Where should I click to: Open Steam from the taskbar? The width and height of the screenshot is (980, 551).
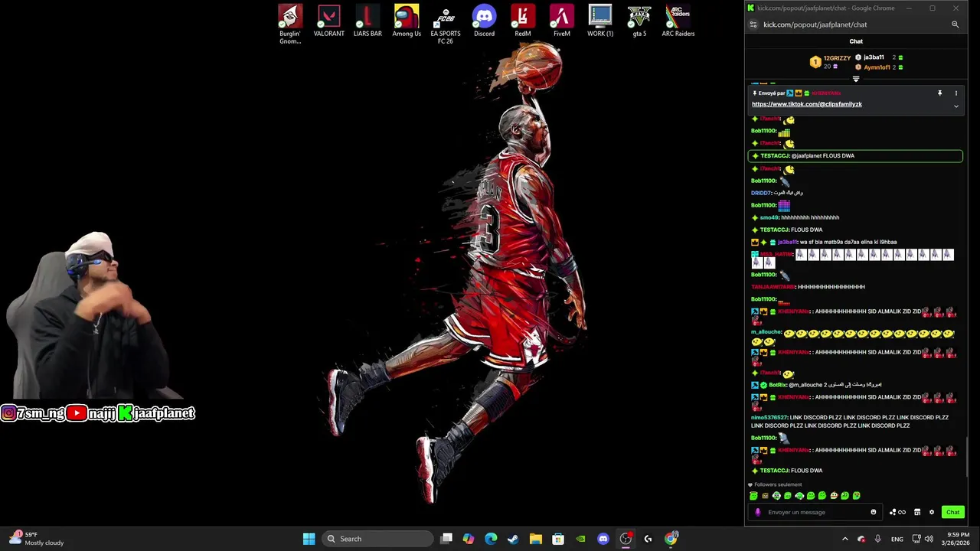click(513, 539)
